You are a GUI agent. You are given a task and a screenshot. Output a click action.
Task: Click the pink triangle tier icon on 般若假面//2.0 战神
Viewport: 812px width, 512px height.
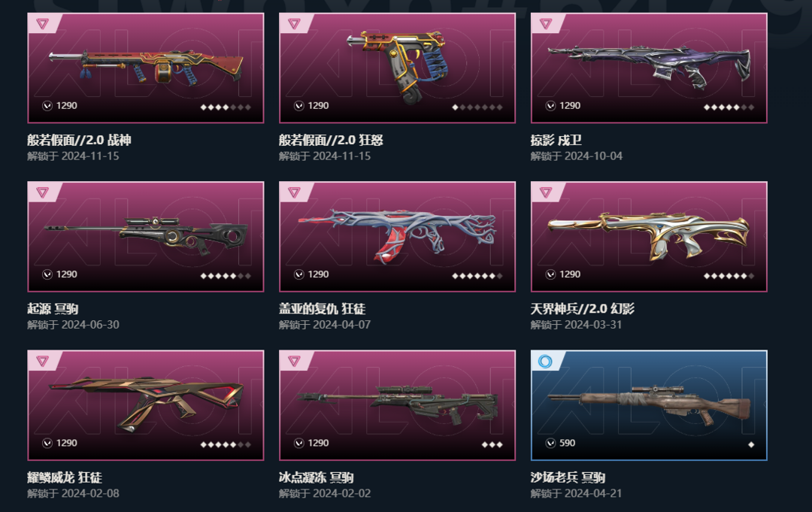(42, 23)
